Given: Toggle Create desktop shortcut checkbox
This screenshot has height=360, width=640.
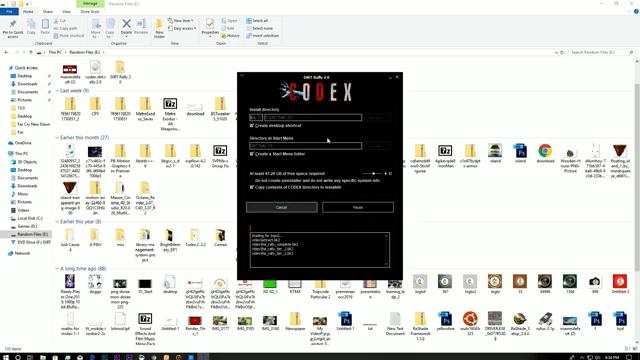Looking at the screenshot, I should click(x=252, y=125).
